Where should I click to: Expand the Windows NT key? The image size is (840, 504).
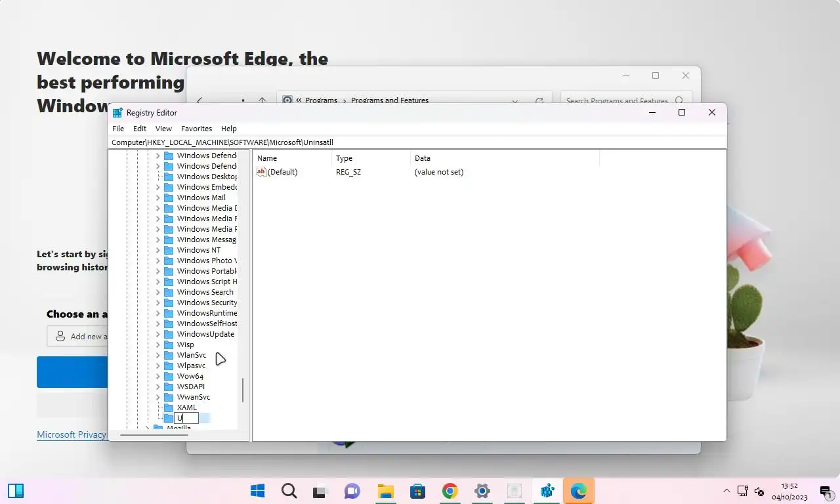pyautogui.click(x=157, y=250)
